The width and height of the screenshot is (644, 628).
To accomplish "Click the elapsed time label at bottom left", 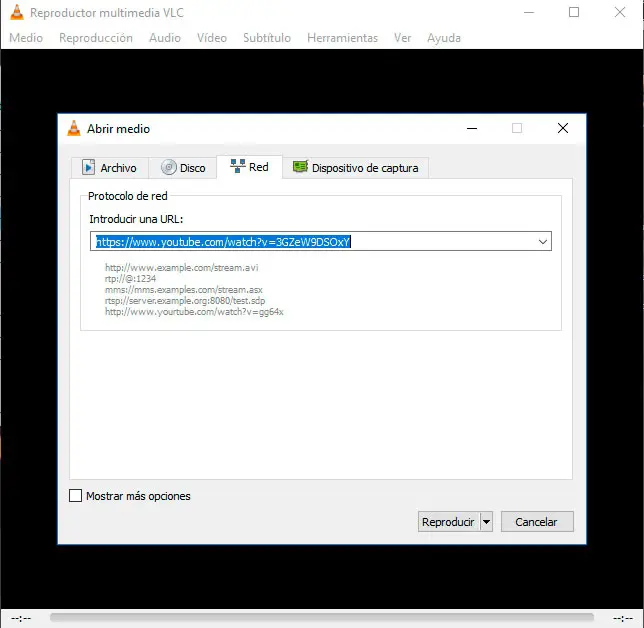I will [21, 618].
